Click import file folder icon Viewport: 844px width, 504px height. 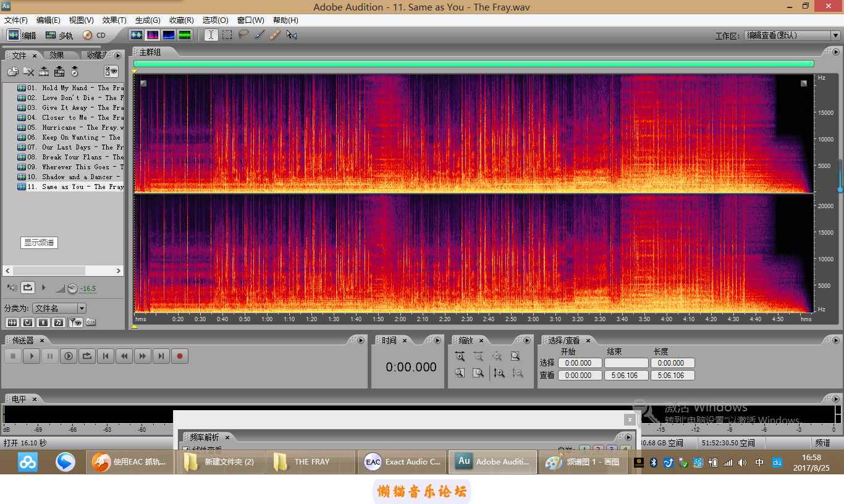[13, 72]
